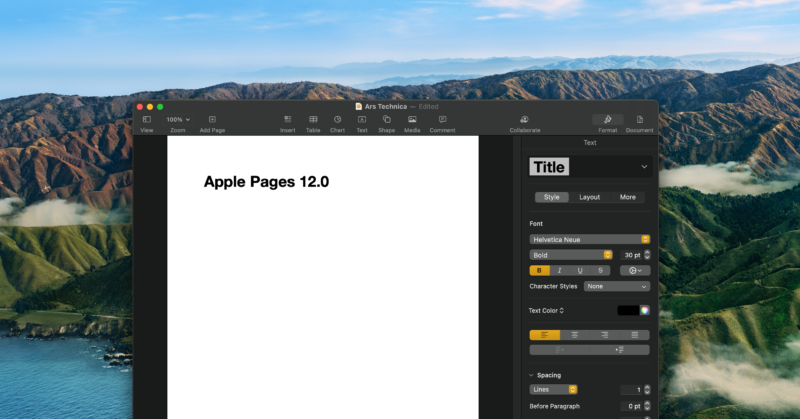Insert a Table from the toolbar
The width and height of the screenshot is (800, 419).
coord(313,120)
